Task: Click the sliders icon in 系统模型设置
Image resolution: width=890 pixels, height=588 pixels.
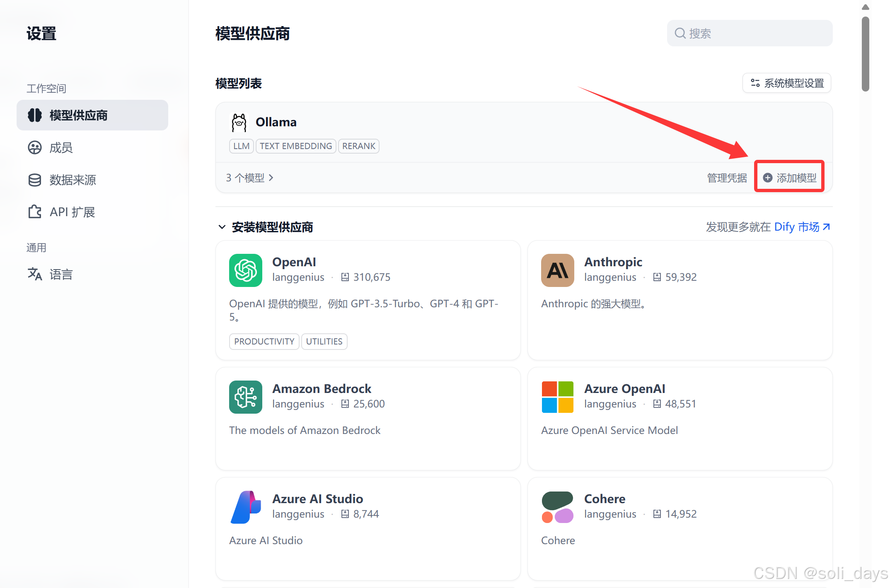Action: pyautogui.click(x=755, y=83)
